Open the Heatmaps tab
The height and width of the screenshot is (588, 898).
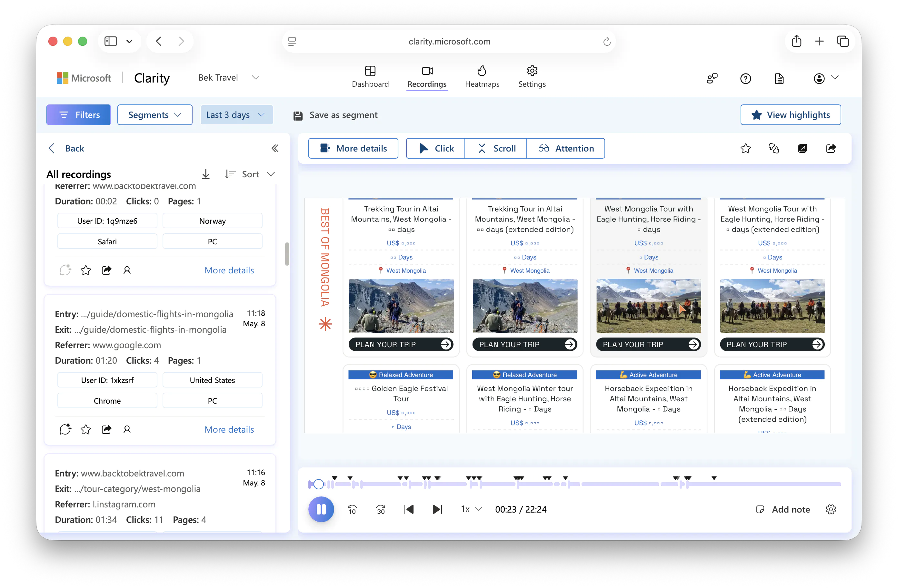tap(482, 77)
